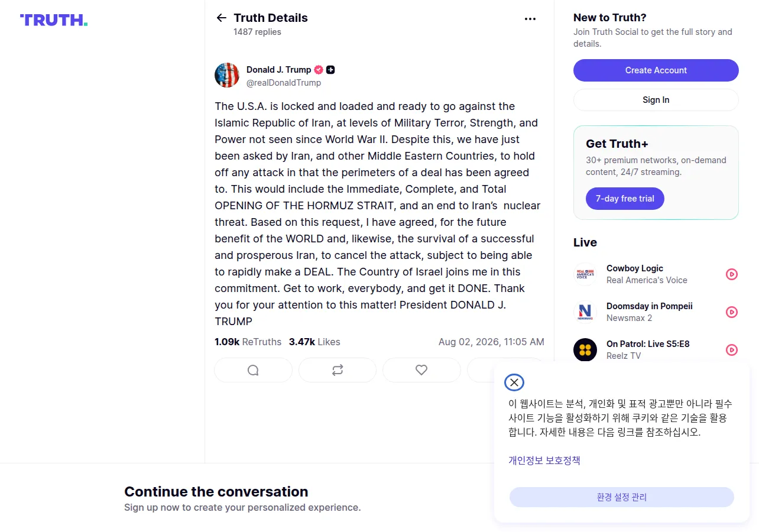This screenshot has height=532, width=759.
Task: Open the Real America's Voice channel logo
Action: (585, 274)
